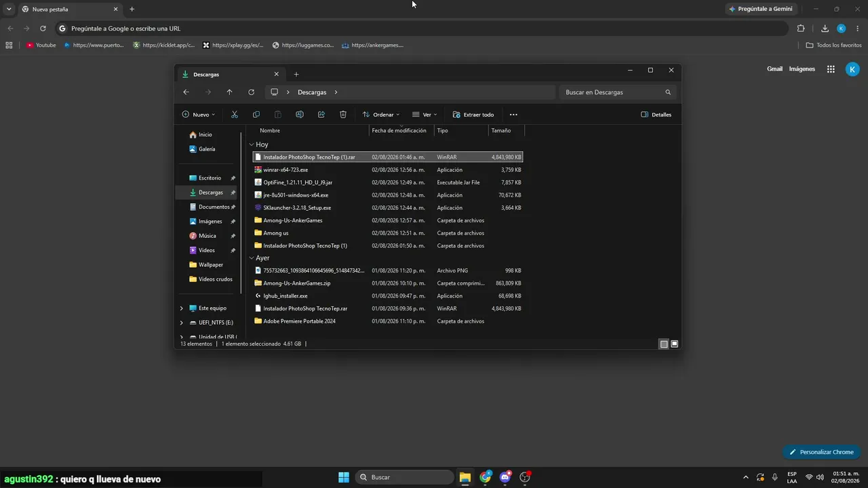Open a new Chrome tab
Image resolution: width=868 pixels, height=488 pixels.
132,9
